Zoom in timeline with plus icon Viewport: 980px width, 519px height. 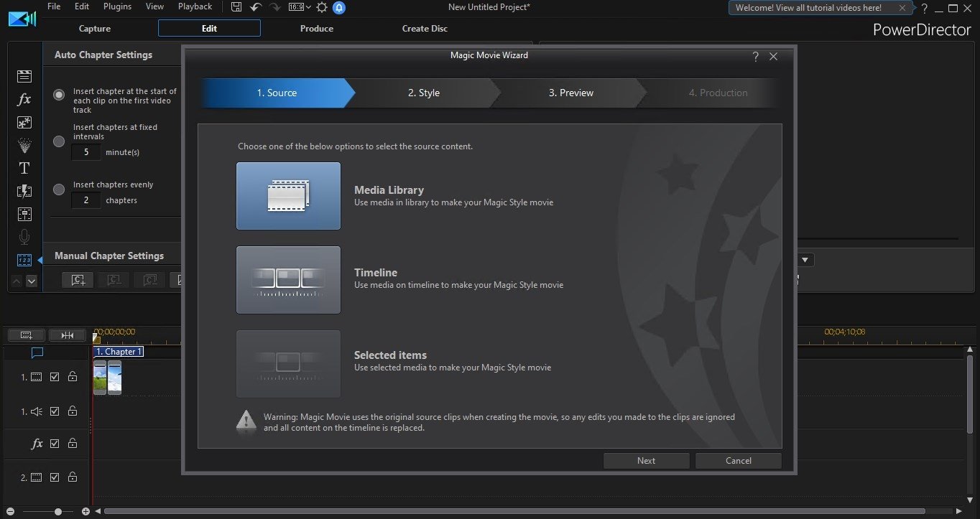coord(85,512)
